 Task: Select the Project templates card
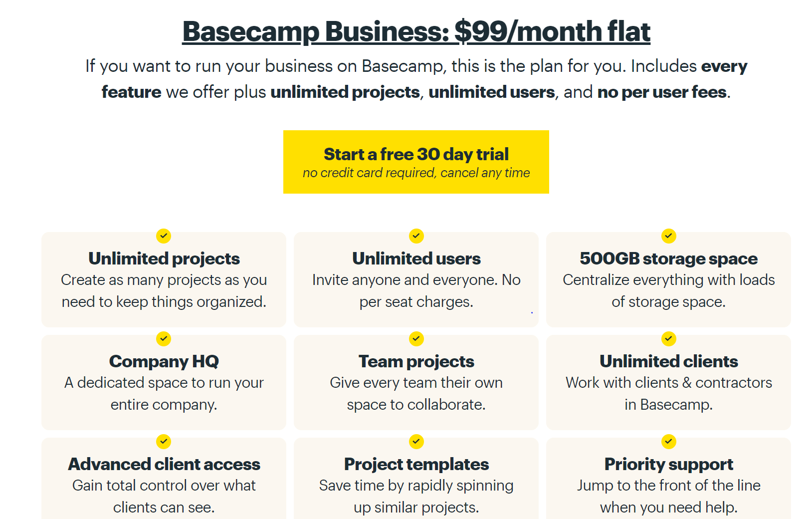point(416,479)
